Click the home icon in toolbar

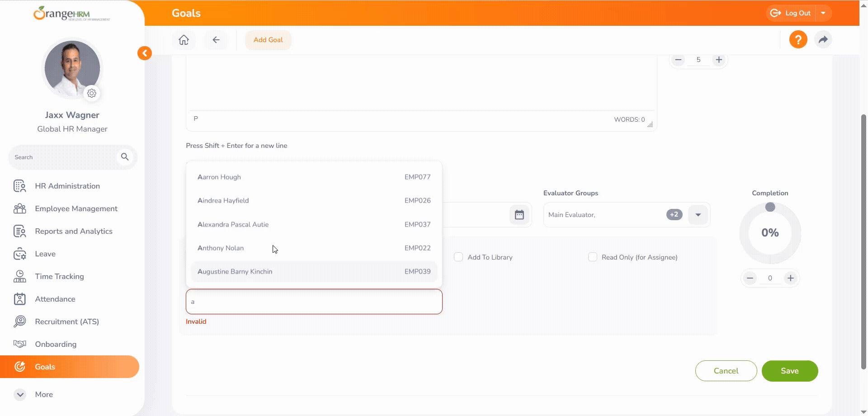click(x=184, y=40)
